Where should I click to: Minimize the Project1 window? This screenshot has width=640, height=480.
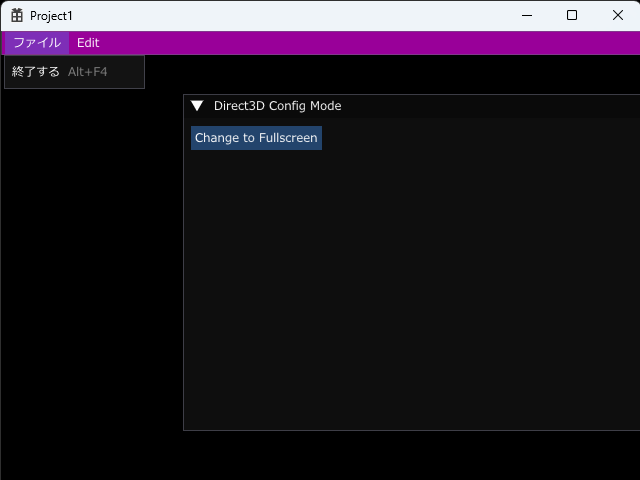(x=527, y=16)
